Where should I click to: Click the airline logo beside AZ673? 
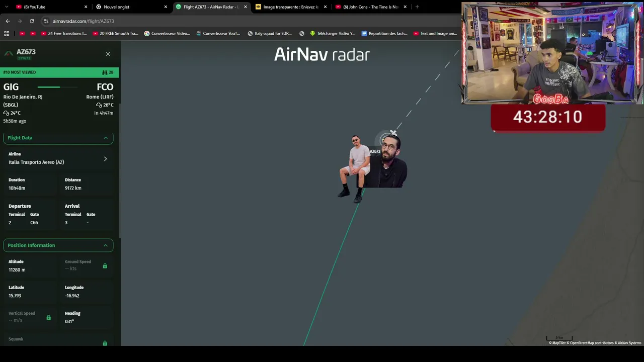pyautogui.click(x=9, y=53)
